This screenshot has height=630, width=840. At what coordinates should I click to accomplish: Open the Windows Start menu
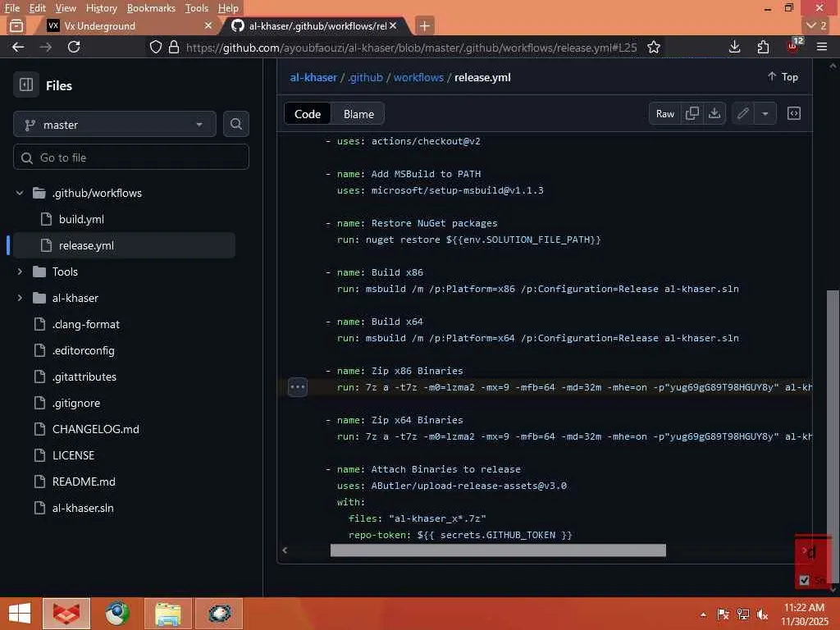tap(20, 614)
